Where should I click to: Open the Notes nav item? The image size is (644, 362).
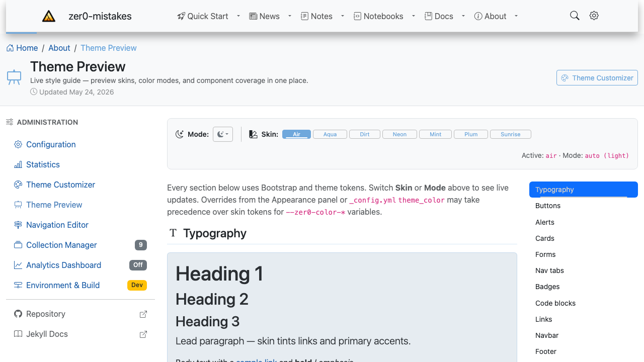[316, 16]
